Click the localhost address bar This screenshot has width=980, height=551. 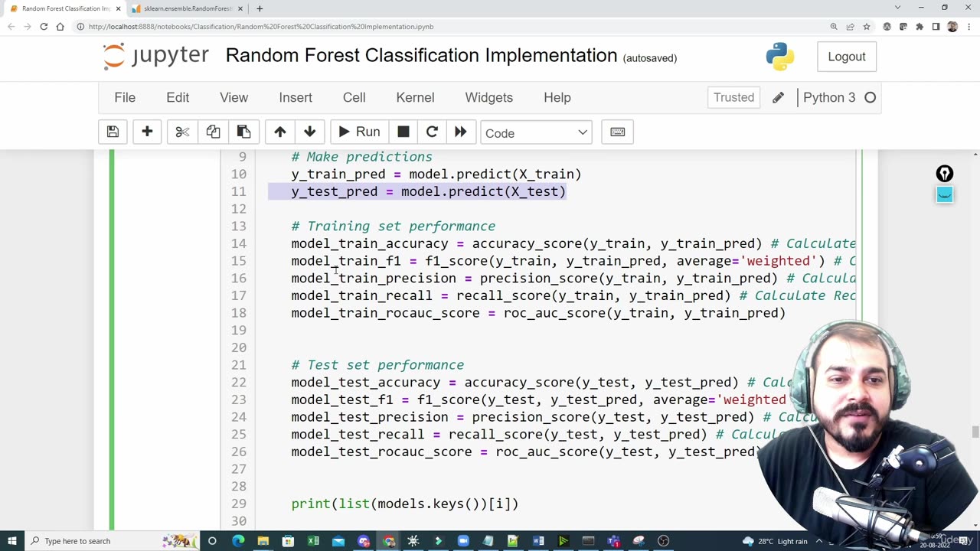(260, 27)
